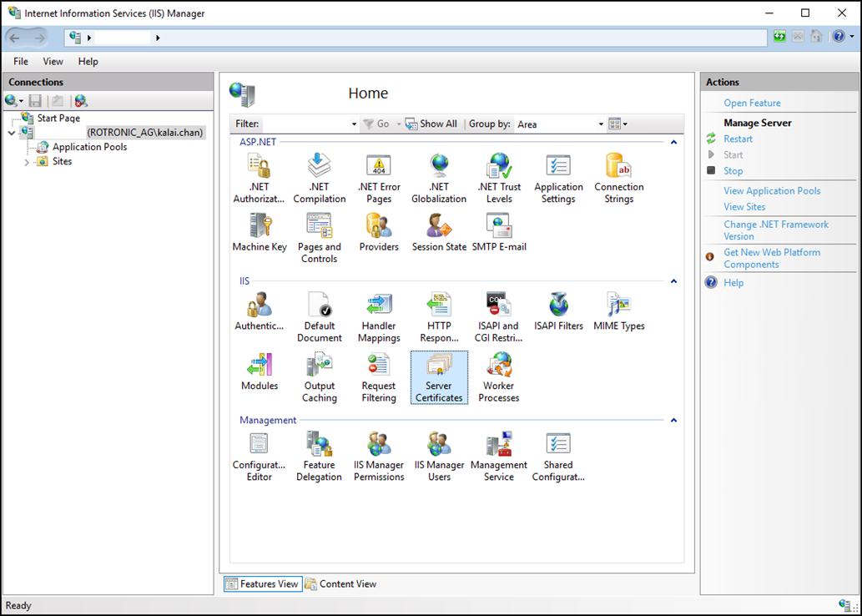
Task: Click the Refresh Page icon in address bar
Action: pyautogui.click(x=779, y=38)
